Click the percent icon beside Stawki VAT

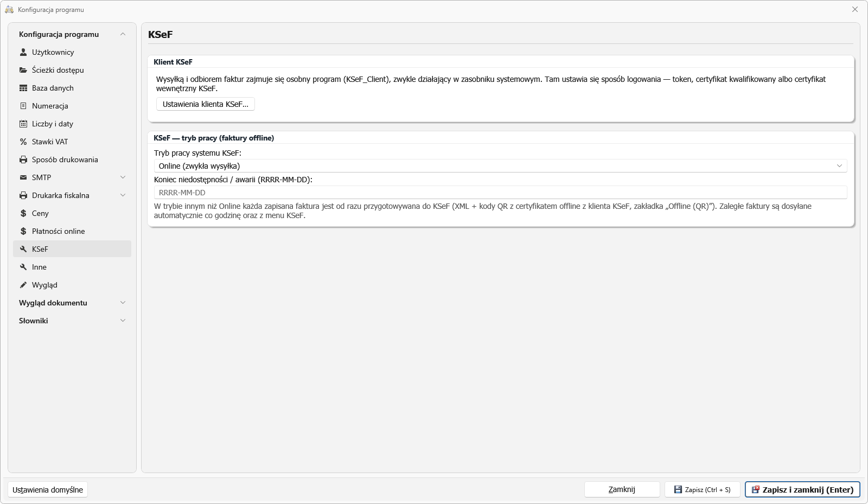(23, 142)
